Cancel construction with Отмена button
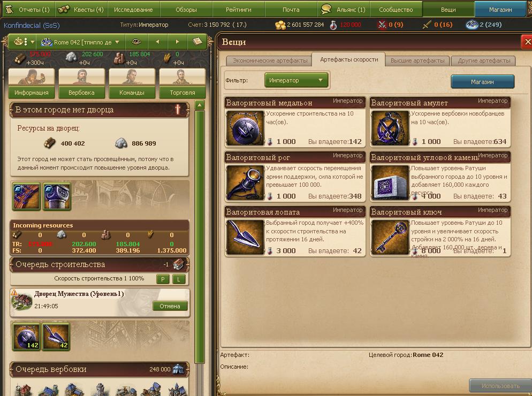Viewport: 532px width, 396px height. coord(170,306)
